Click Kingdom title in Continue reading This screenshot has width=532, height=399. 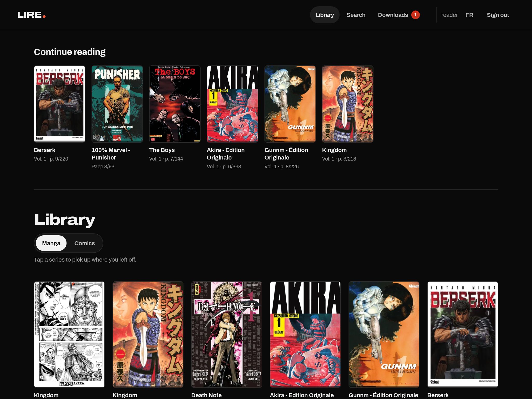pos(334,150)
